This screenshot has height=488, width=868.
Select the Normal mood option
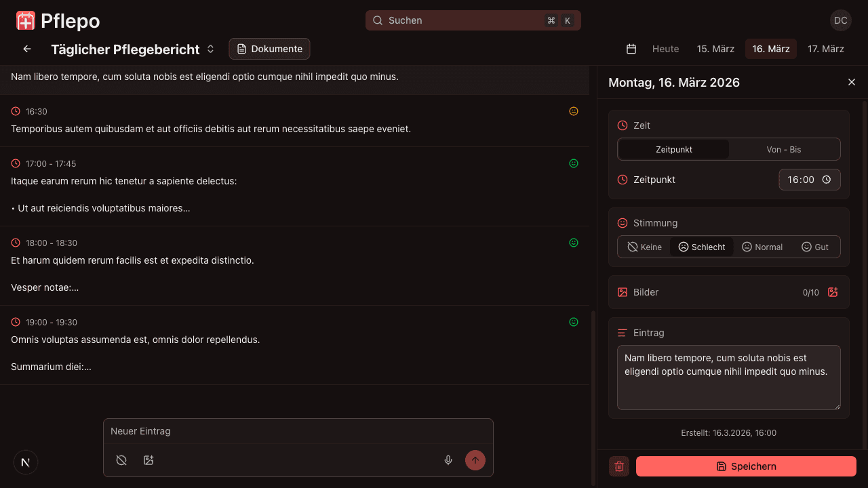point(762,247)
